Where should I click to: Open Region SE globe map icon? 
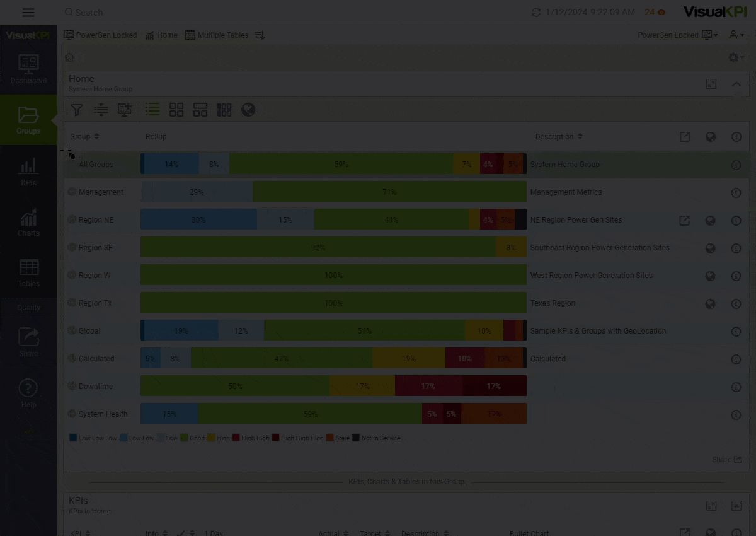(x=710, y=248)
